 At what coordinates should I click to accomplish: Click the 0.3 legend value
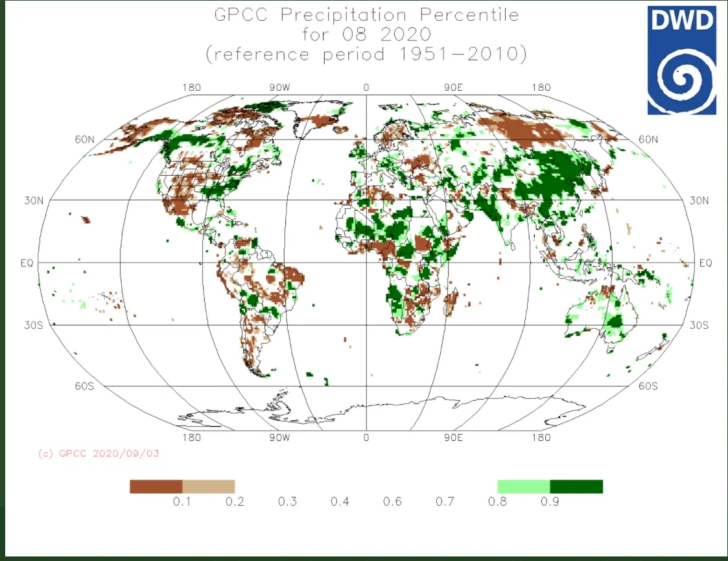click(x=287, y=502)
